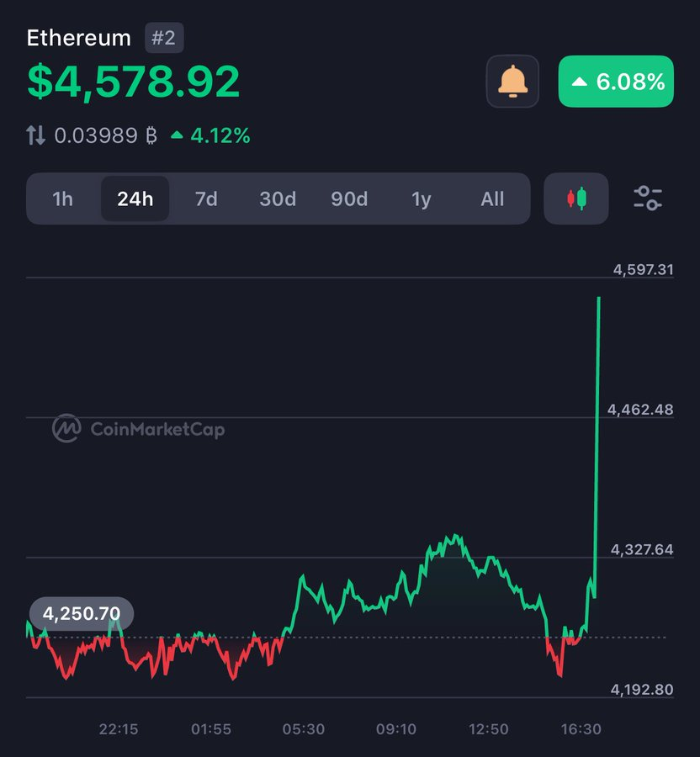Tap the 16:30 time axis label
The height and width of the screenshot is (757, 700).
pos(581,729)
